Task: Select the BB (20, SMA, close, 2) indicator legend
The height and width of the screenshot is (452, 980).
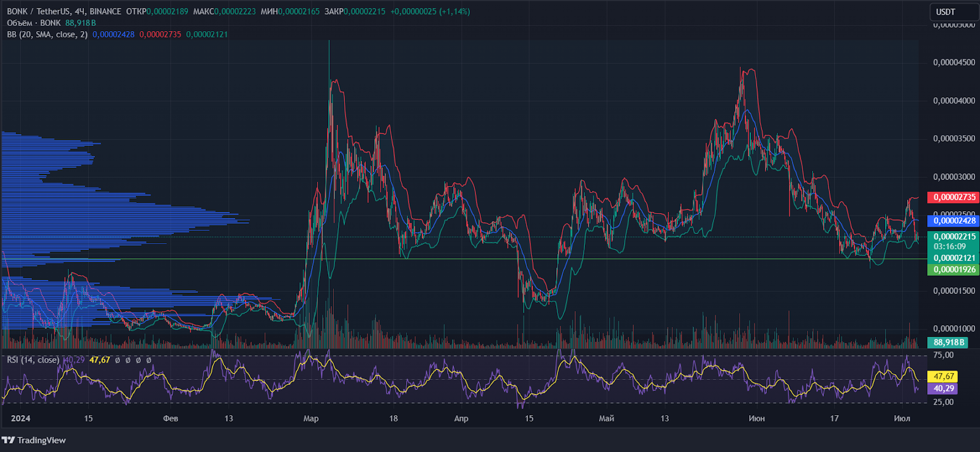Action: pyautogui.click(x=47, y=34)
